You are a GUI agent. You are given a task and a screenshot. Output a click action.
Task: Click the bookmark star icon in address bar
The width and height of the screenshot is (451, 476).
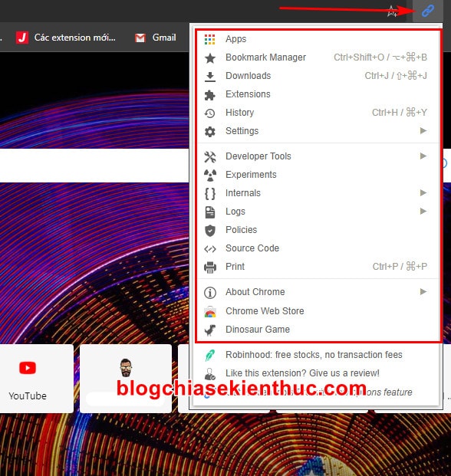[392, 11]
